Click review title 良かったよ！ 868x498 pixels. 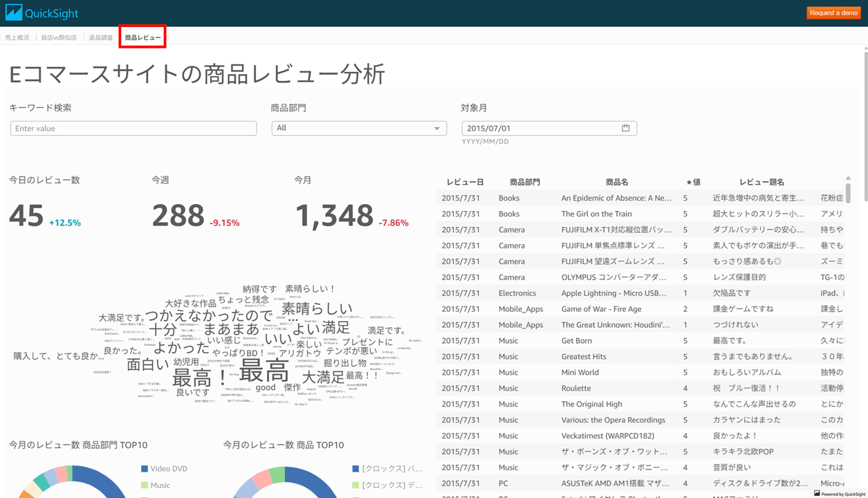click(735, 436)
